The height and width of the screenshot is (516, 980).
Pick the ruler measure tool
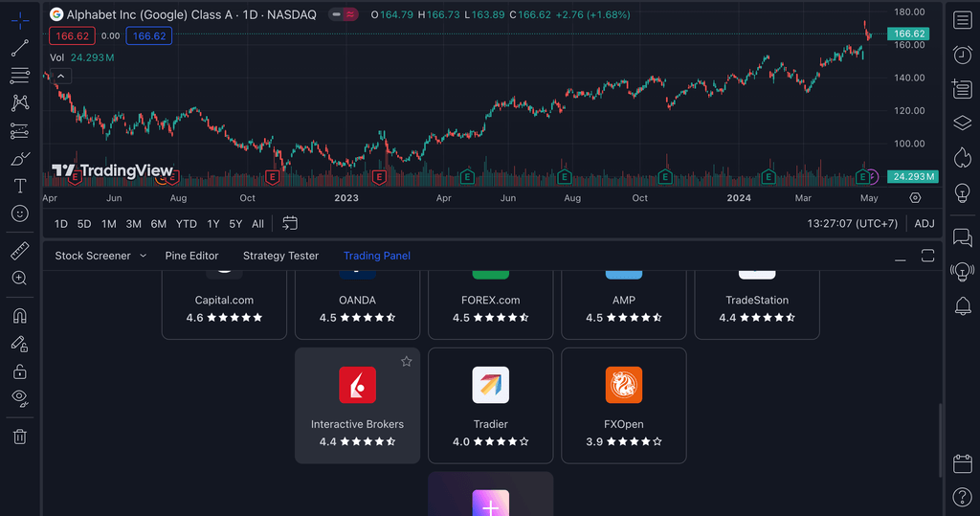[x=19, y=251]
